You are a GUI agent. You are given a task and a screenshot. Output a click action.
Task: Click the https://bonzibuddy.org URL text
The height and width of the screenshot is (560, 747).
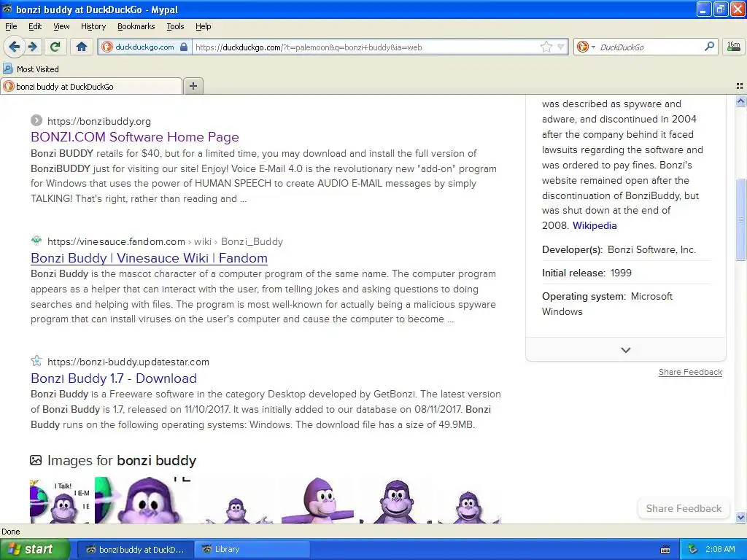[99, 122]
